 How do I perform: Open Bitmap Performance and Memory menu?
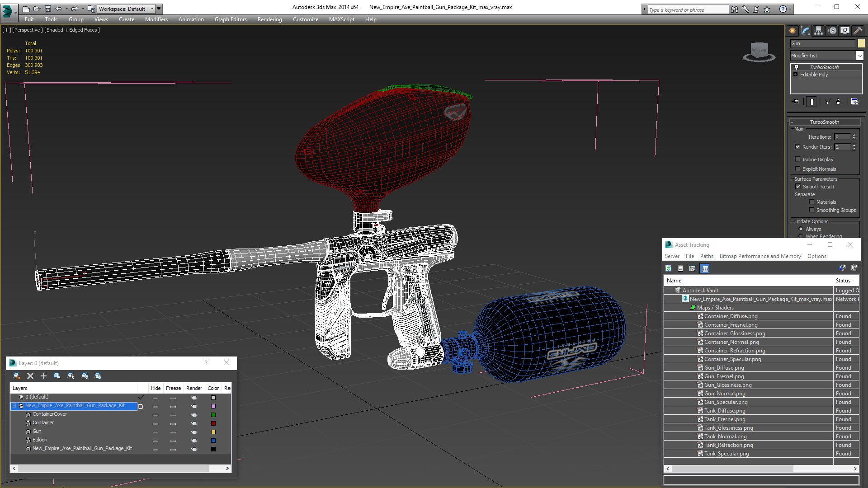760,256
